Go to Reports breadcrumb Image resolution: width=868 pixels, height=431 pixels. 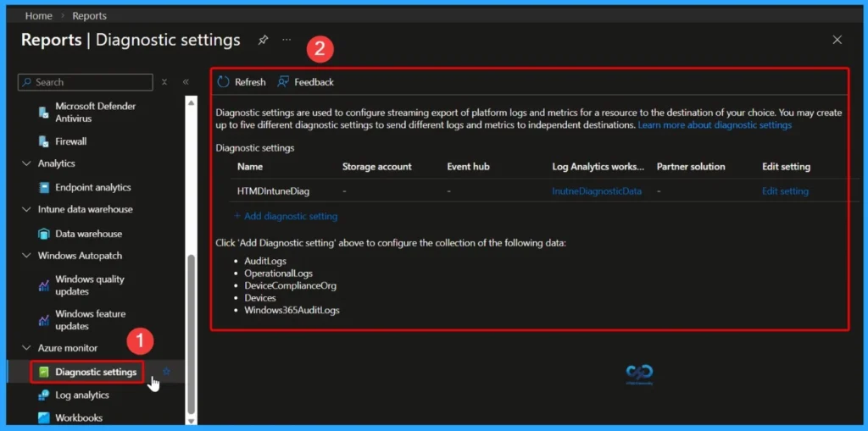90,16
